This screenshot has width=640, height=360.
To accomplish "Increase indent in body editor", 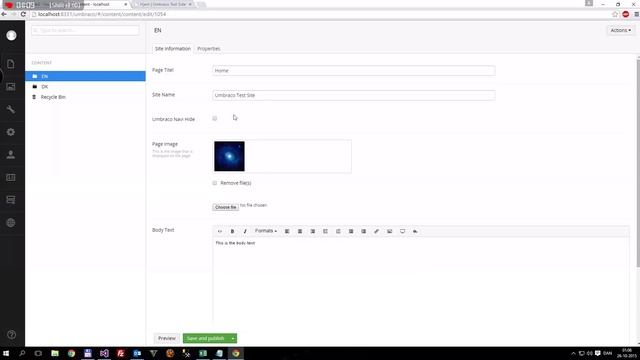I will (363, 231).
